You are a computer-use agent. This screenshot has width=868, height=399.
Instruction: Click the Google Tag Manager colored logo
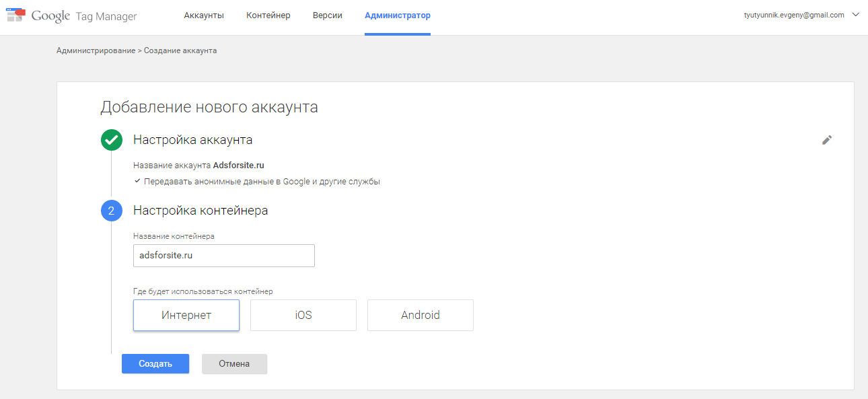[x=15, y=15]
